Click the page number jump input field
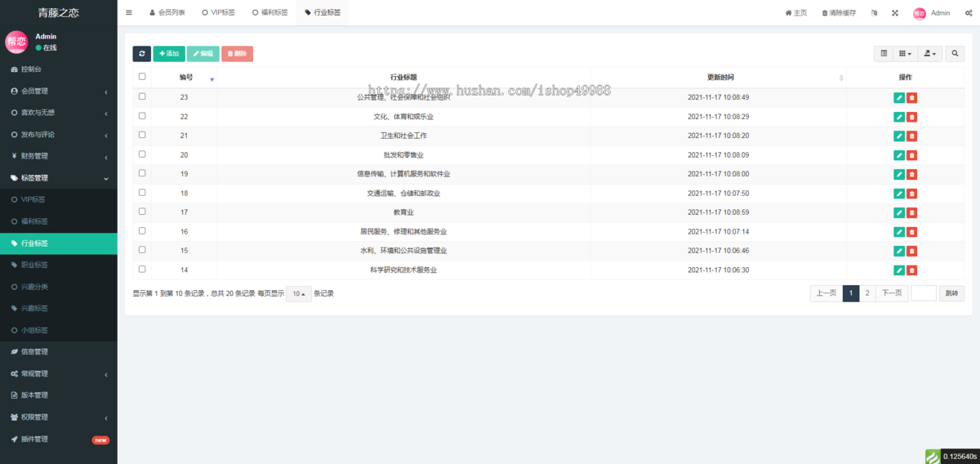 point(924,293)
